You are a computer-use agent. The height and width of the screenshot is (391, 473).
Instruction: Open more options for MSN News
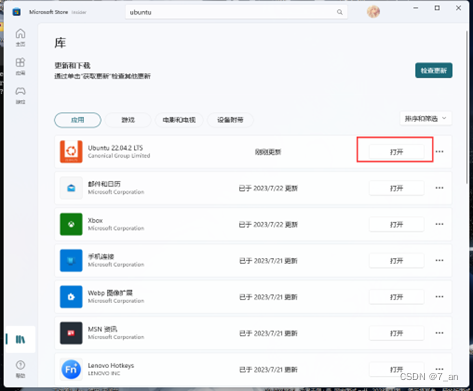[x=439, y=333]
